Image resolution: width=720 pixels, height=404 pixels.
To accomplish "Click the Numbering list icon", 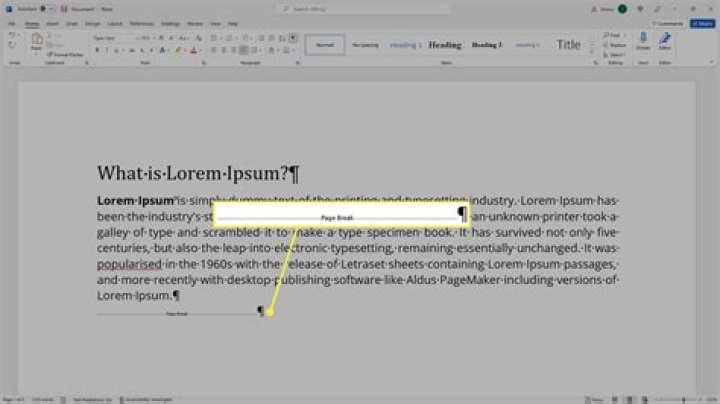I will pos(229,38).
